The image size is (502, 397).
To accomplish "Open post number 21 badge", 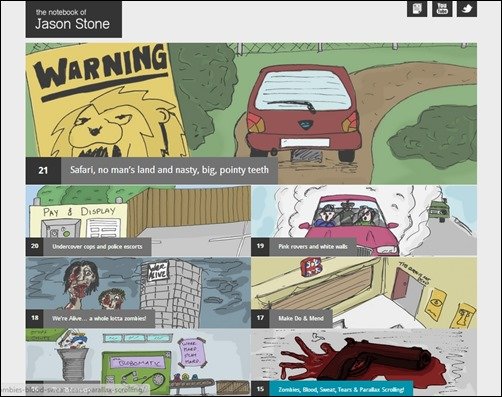I will 43,171.
